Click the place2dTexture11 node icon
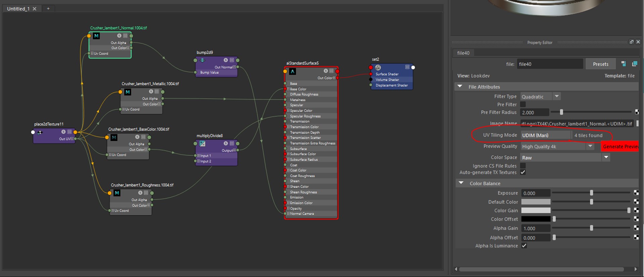Screen dimensions: 644x277 pos(40,132)
